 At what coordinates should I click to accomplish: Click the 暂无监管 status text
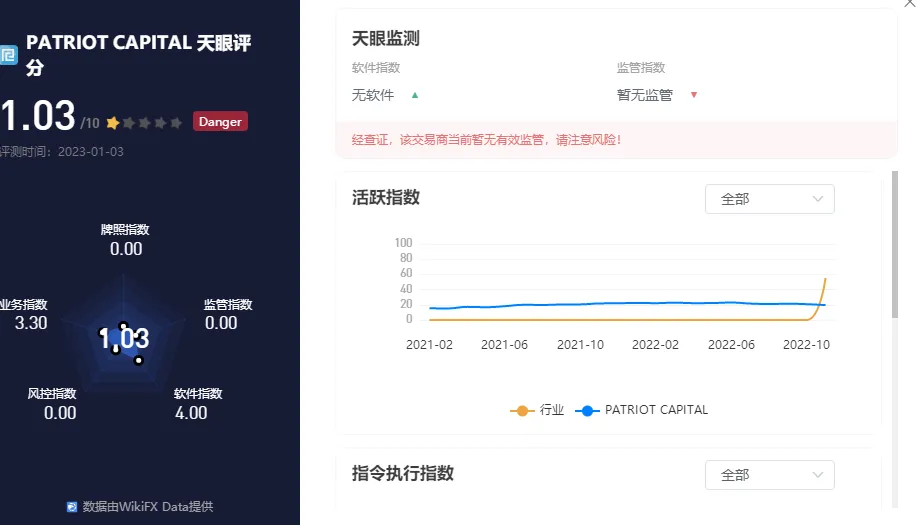(x=645, y=95)
